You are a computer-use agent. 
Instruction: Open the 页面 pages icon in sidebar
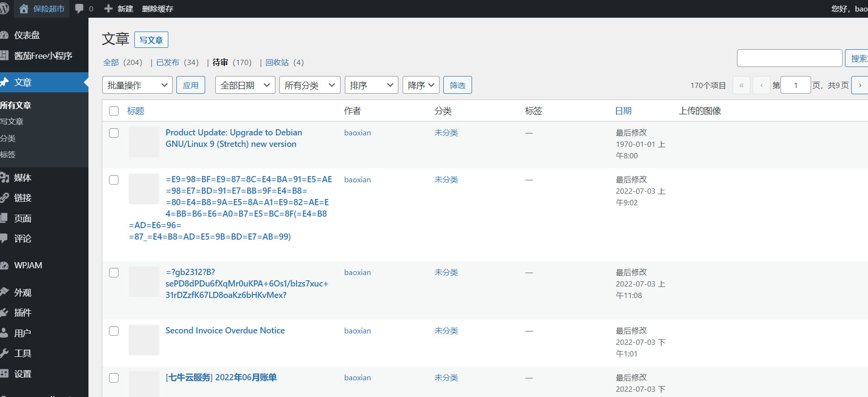pos(4,218)
